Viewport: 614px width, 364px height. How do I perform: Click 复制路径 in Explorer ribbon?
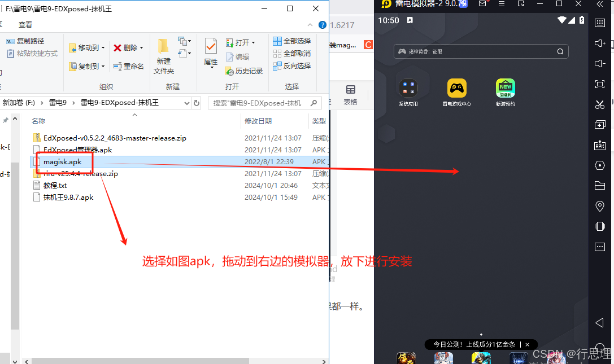[x=25, y=41]
